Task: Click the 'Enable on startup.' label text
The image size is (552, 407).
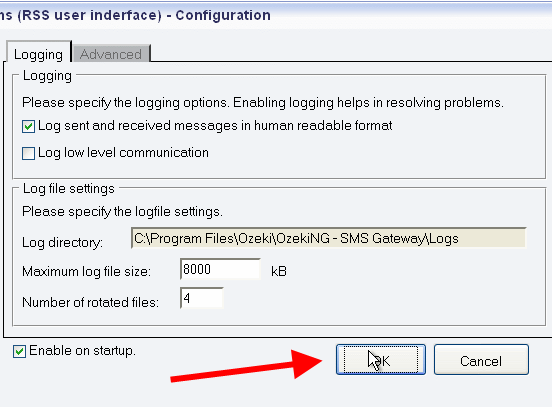Action: 82,351
